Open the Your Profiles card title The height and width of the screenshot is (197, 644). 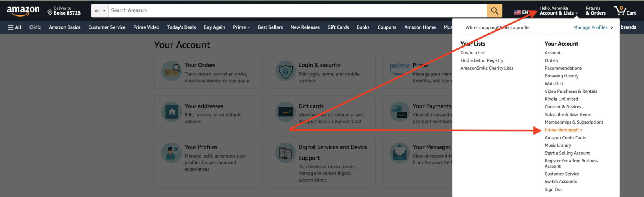point(201,147)
